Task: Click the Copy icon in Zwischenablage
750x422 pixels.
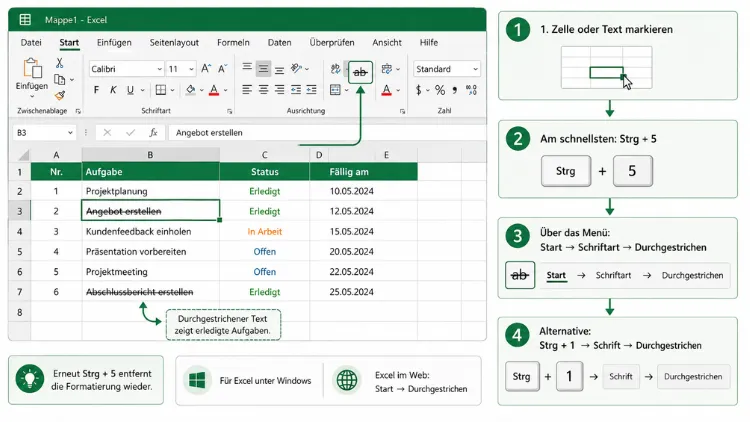Action: pos(59,79)
